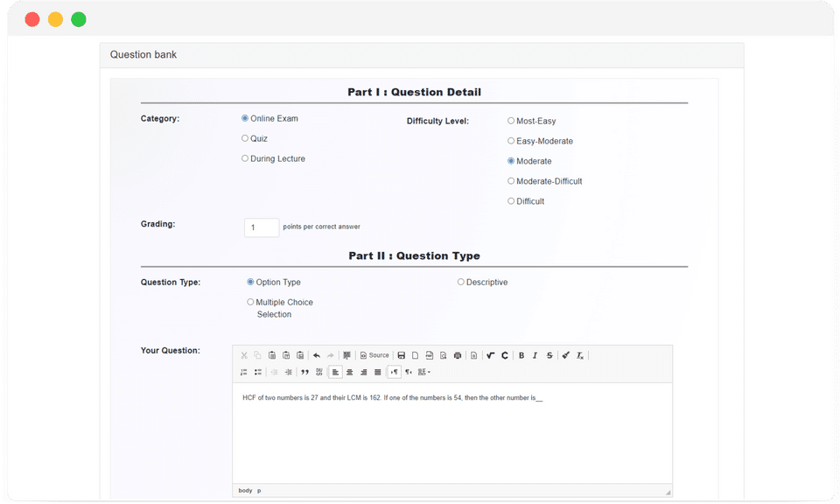The width and height of the screenshot is (840, 504).
Task: Toggle bold formatting
Action: 521,355
